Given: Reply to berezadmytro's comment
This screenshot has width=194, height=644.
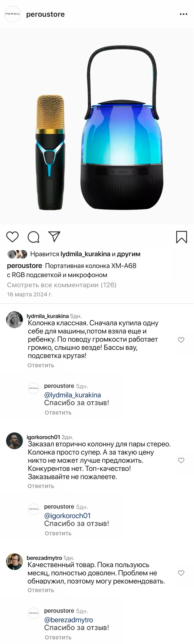Looking at the screenshot, I should 41,590.
